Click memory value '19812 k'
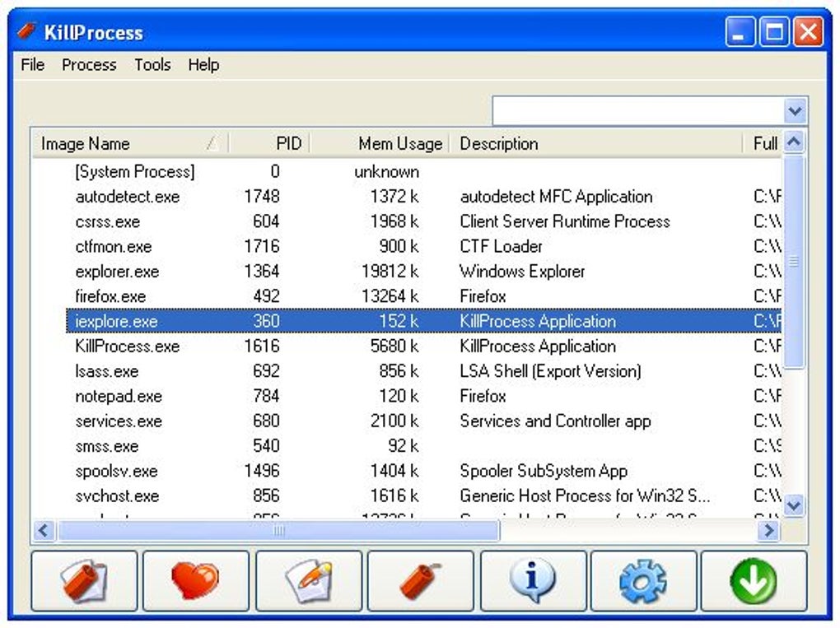Screen dimensions: 840x628 click(390, 272)
